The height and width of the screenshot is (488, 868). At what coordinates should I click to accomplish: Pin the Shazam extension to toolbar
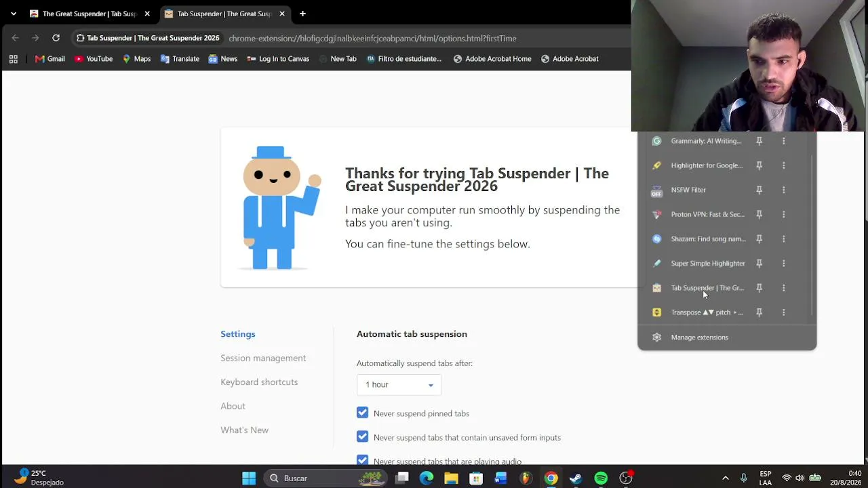tap(759, 239)
